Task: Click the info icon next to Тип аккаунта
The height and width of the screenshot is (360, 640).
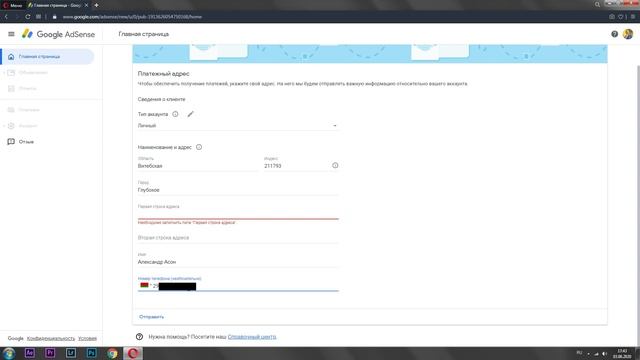Action: 175,114
